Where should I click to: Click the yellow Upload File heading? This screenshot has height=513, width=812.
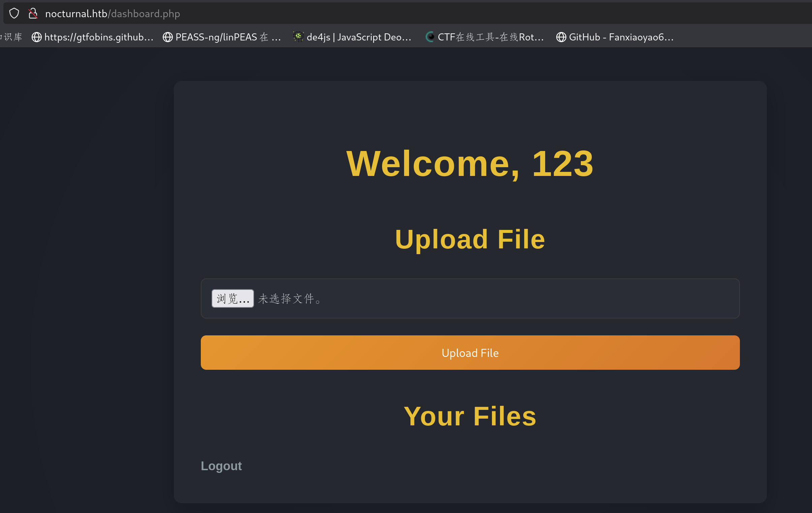point(470,239)
